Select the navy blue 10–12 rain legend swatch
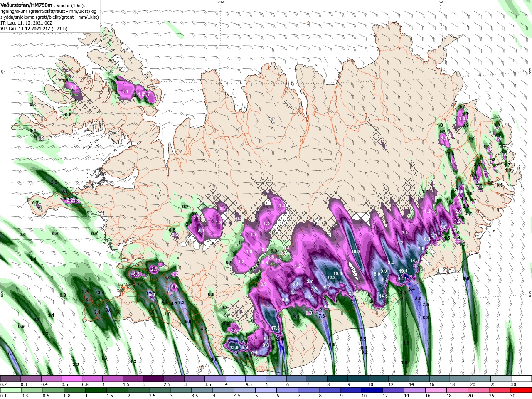 (x=373, y=390)
